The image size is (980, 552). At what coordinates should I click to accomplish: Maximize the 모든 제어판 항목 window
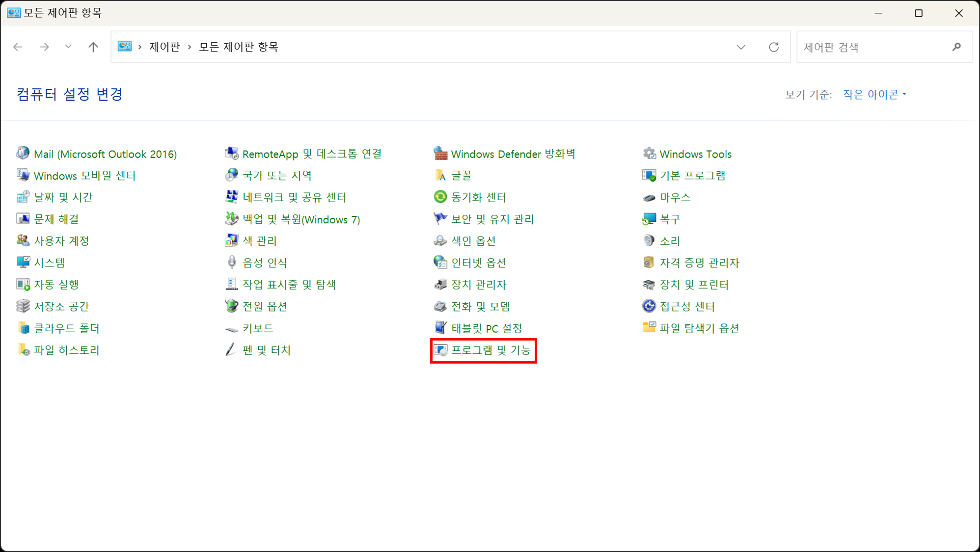pos(919,13)
